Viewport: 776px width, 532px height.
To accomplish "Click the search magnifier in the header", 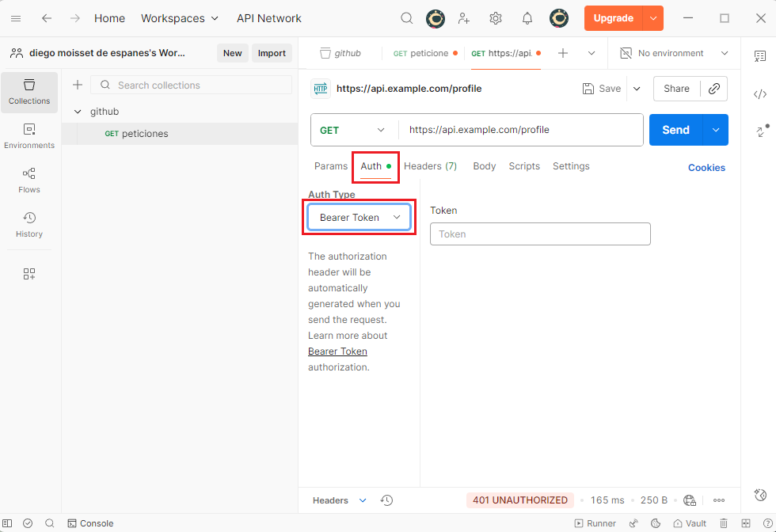I will click(x=406, y=18).
